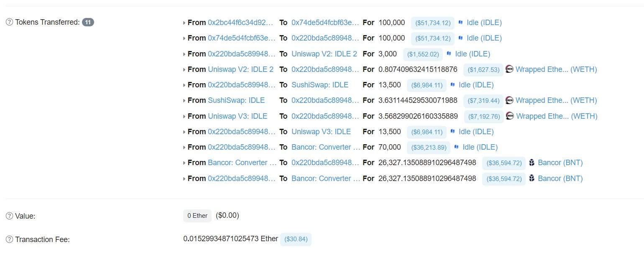Expand arrow of row To SushiSwap: IDLE
This screenshot has width=644, height=255.
click(x=184, y=85)
